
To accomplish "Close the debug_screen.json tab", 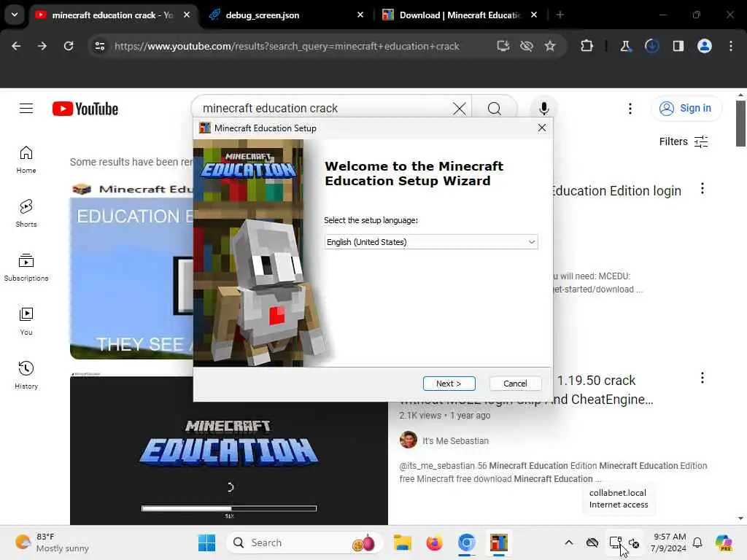I will [360, 15].
